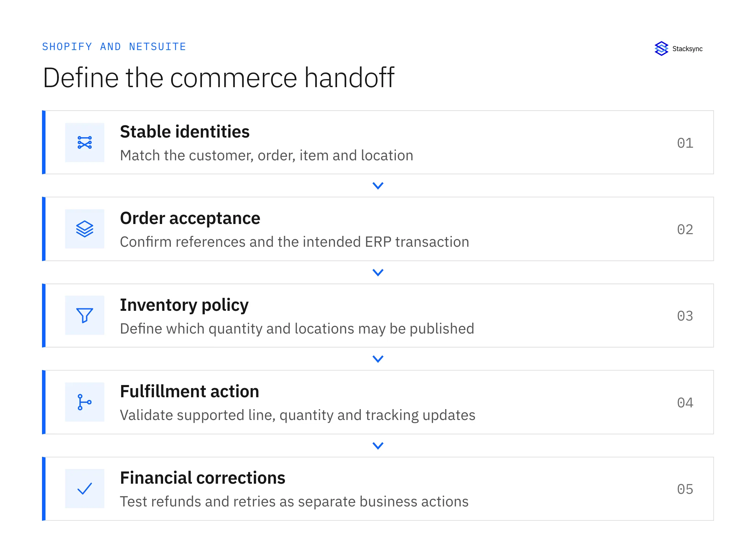
Task: Click 'Confirm references and the intended ERP transaction'
Action: point(294,242)
